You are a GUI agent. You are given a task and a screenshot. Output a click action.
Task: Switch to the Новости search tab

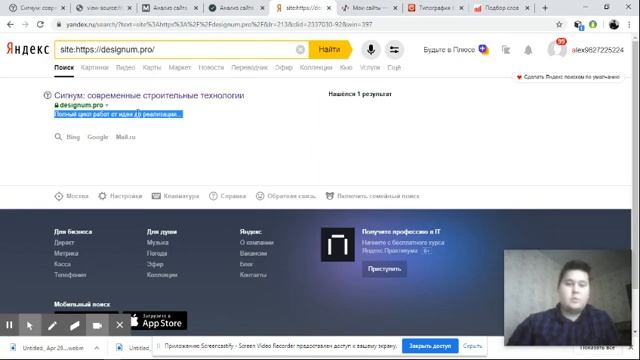211,67
